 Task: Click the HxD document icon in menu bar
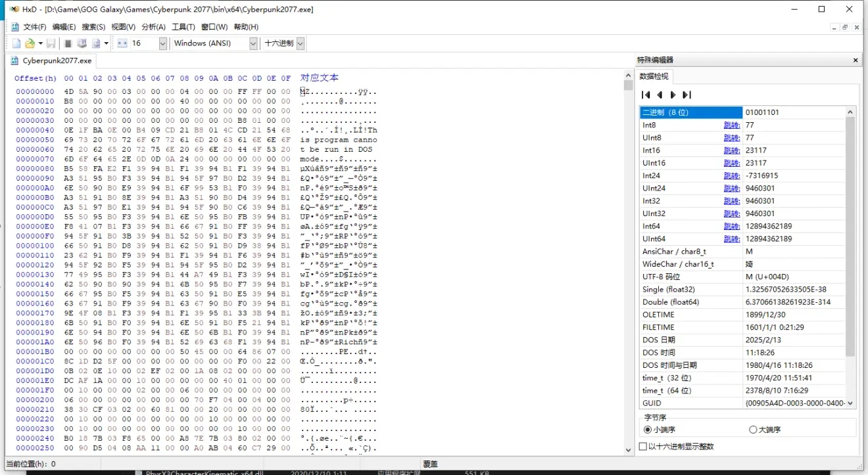tap(14, 27)
